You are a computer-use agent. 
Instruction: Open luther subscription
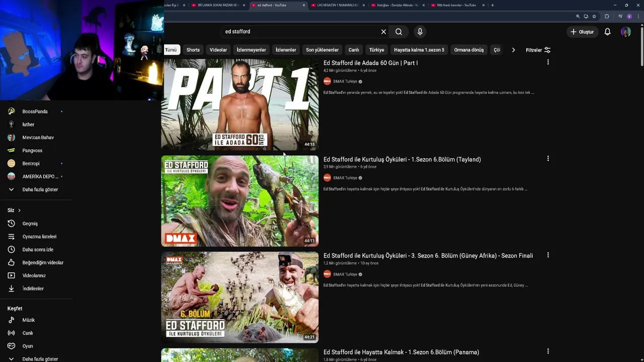point(29,124)
